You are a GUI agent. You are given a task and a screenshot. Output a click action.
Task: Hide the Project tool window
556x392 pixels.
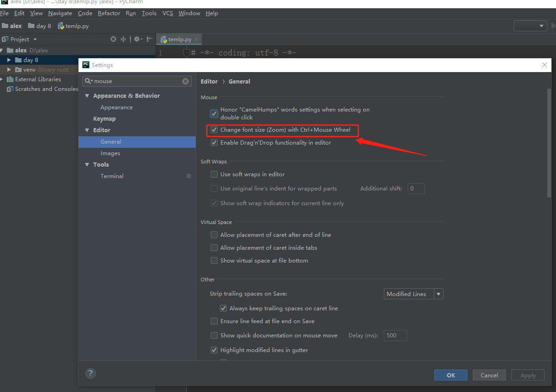click(149, 39)
